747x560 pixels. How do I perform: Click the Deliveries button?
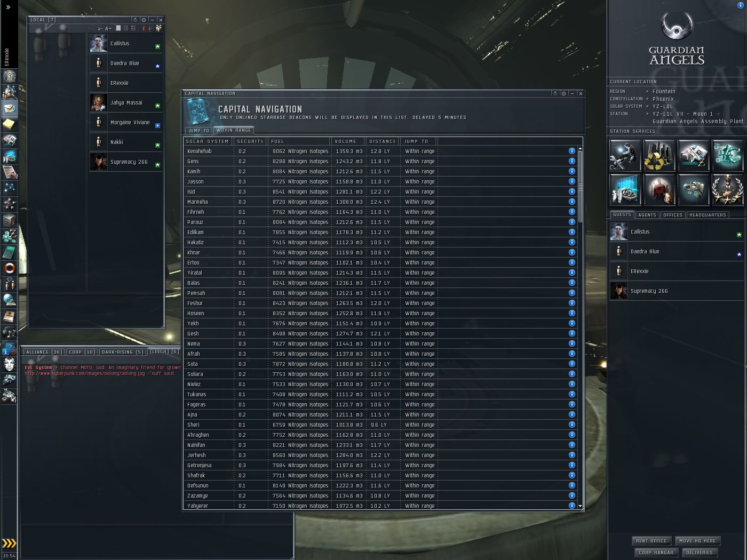click(700, 553)
